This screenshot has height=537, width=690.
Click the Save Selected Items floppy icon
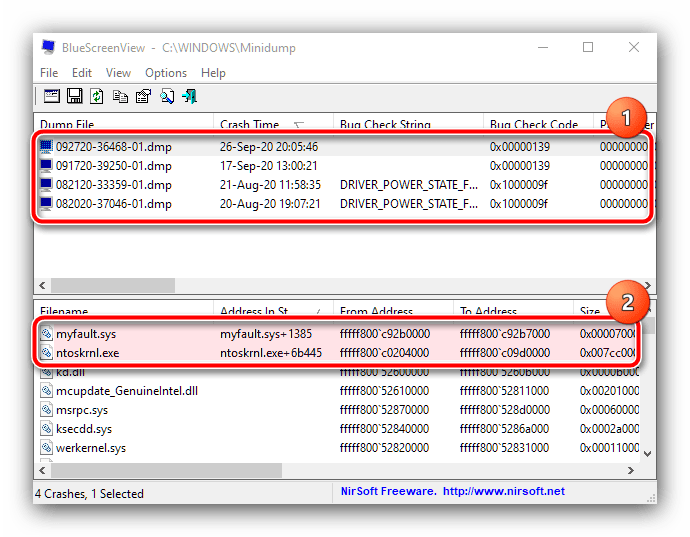point(74,96)
